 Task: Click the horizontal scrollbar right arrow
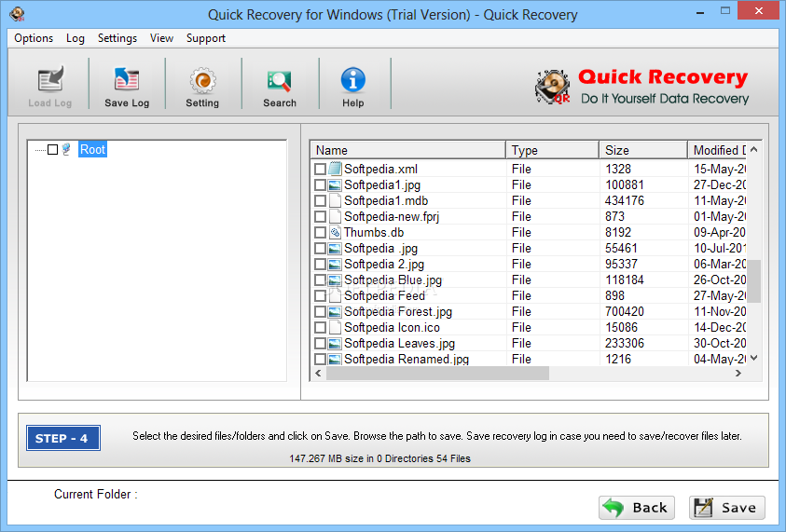tap(738, 374)
